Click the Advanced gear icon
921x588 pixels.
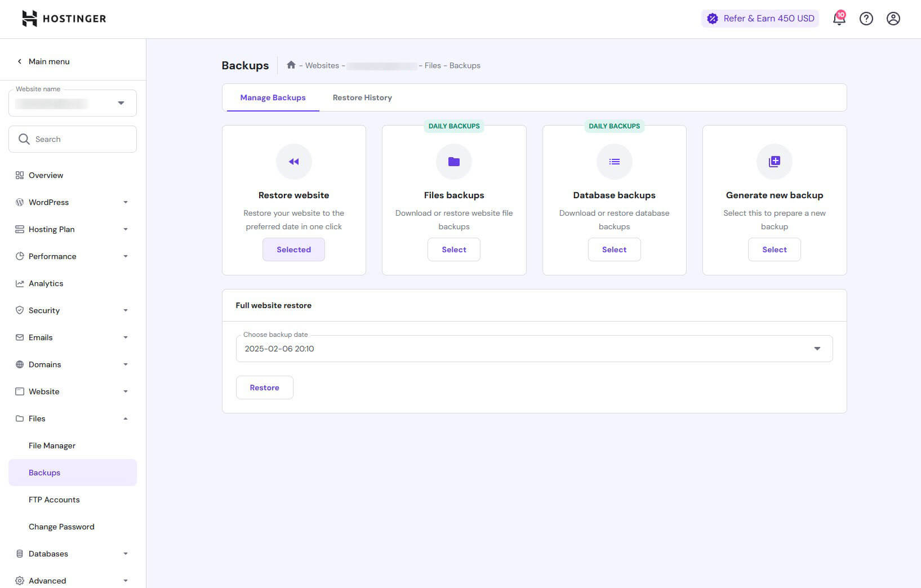tap(20, 581)
